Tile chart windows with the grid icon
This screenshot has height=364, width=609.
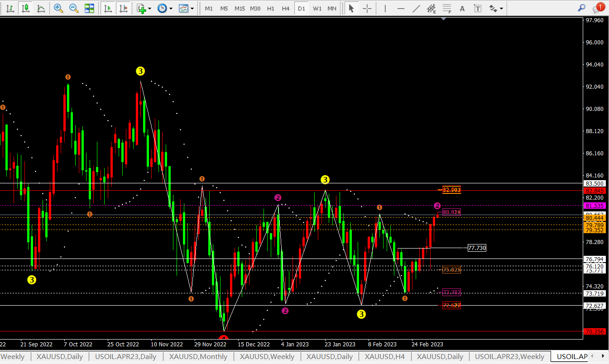pyautogui.click(x=89, y=8)
